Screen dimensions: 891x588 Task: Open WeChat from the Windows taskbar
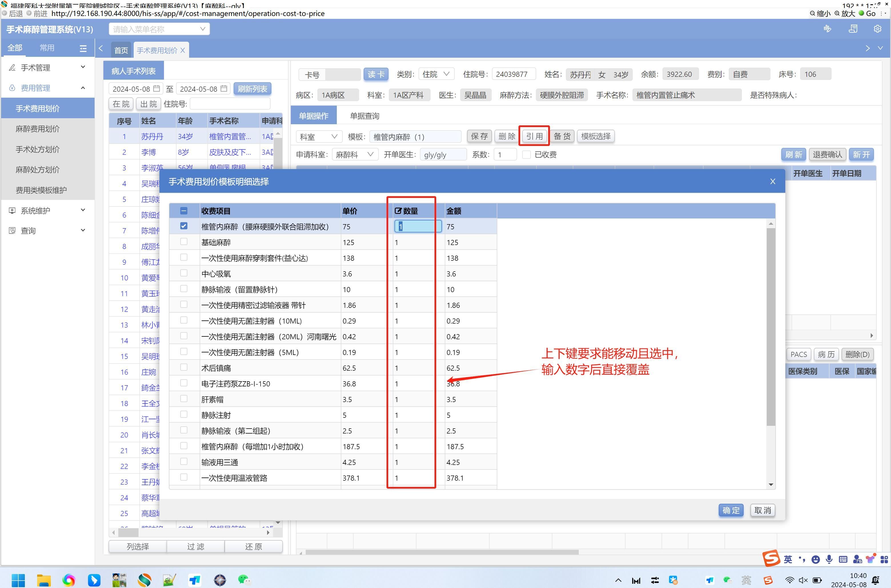244,580
